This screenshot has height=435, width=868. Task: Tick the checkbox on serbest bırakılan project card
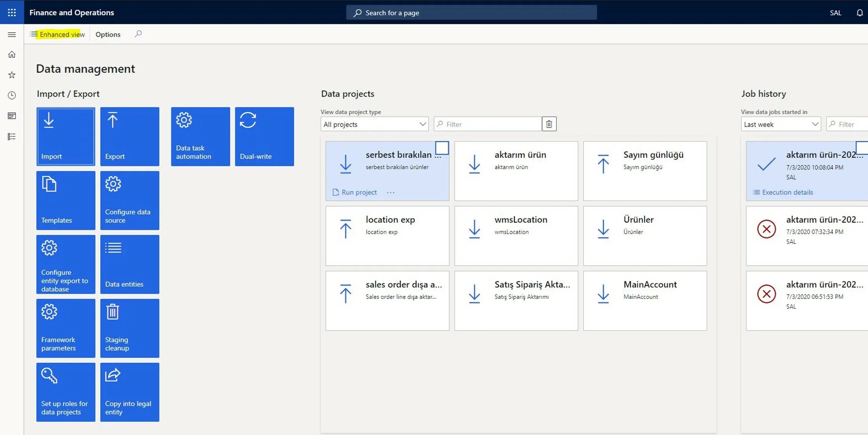coord(442,148)
